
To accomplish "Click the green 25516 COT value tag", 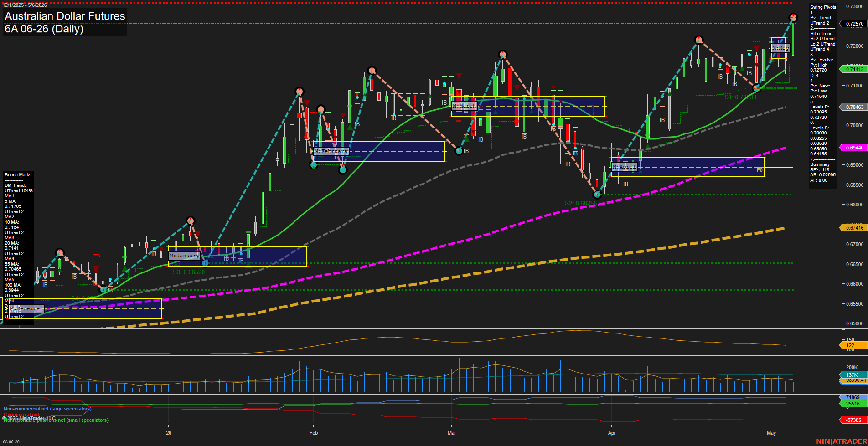I will click(853, 404).
